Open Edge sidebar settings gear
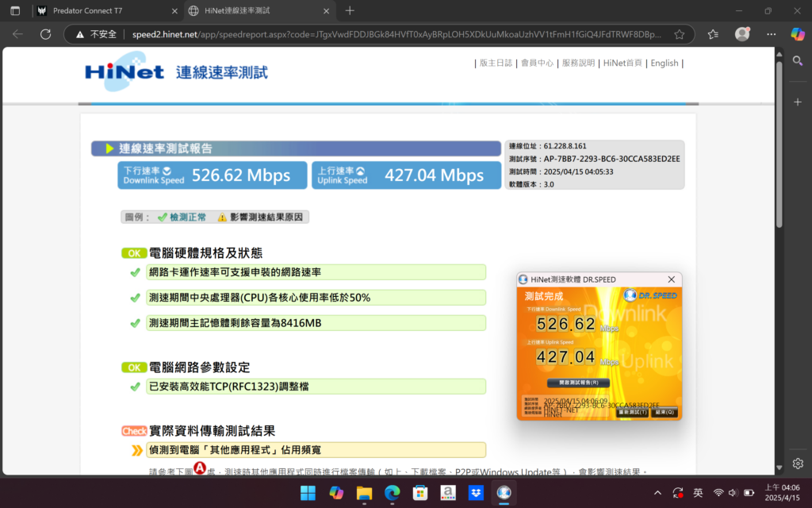 [x=798, y=464]
